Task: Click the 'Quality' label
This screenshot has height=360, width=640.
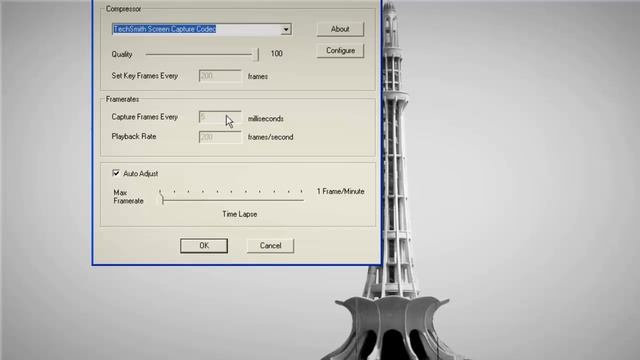Action: (122, 54)
